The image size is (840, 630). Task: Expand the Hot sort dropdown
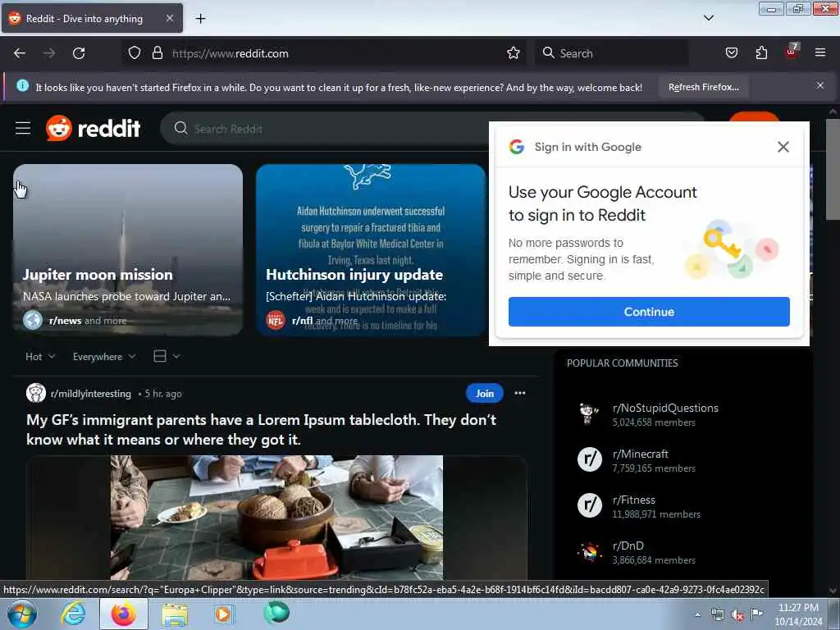(x=40, y=356)
